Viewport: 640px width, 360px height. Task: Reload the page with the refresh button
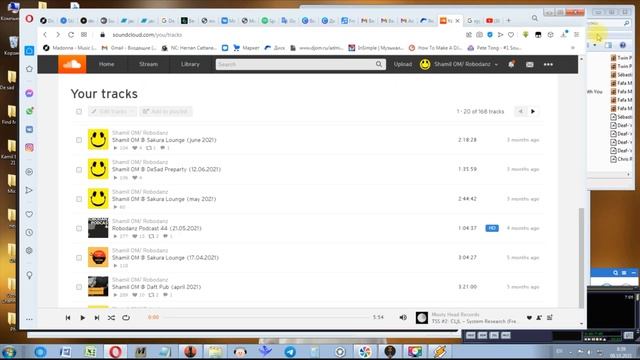tap(71, 35)
